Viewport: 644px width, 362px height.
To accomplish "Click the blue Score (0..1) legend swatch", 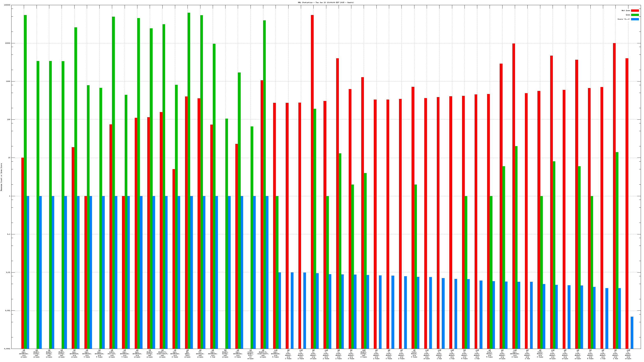I will pyautogui.click(x=635, y=19).
